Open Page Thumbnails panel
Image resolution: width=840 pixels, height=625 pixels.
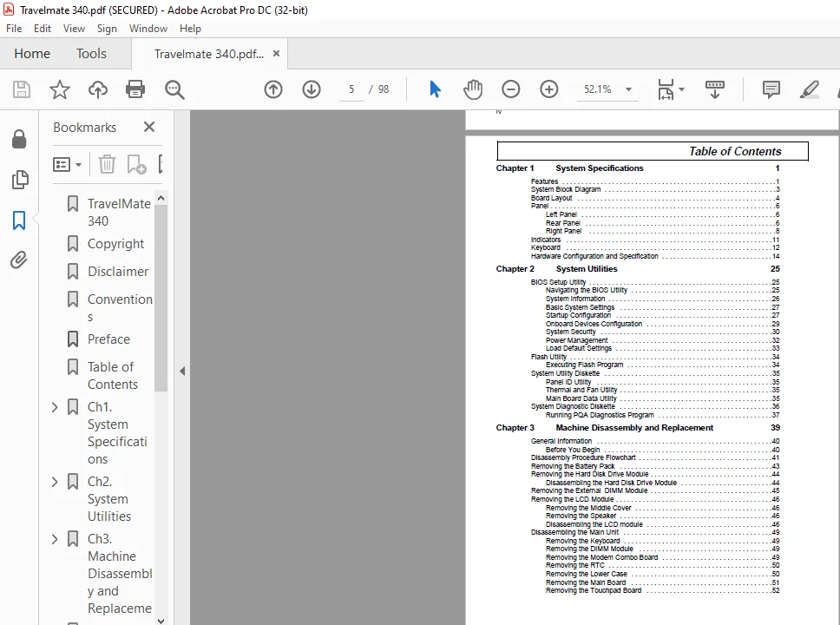point(19,180)
